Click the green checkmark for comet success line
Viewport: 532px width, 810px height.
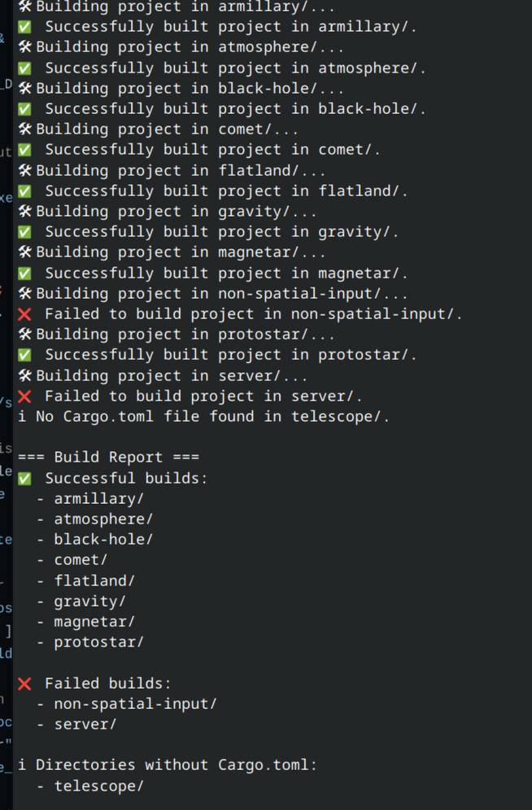[24, 150]
